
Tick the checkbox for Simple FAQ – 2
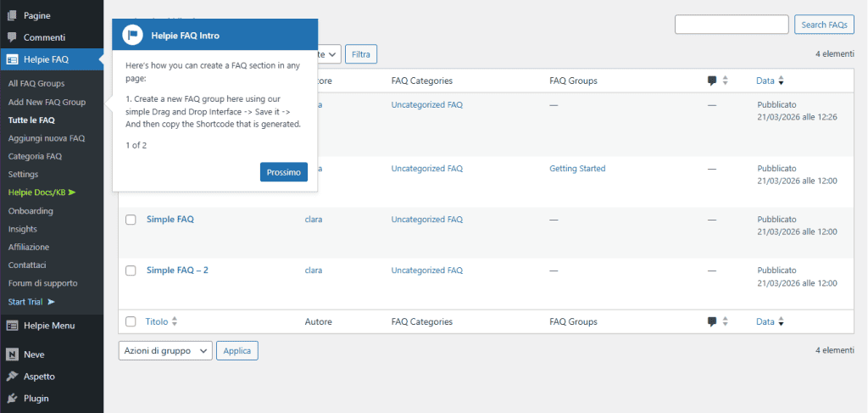pos(131,271)
